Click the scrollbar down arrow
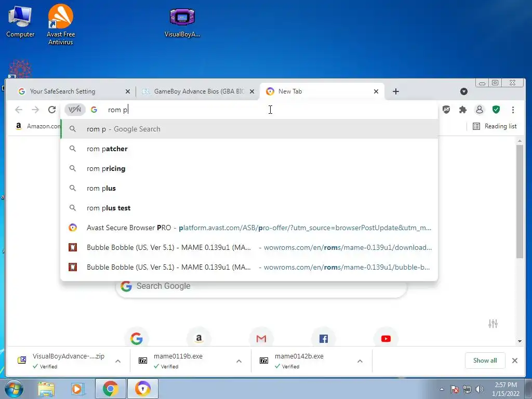The width and height of the screenshot is (532, 399). (520, 341)
